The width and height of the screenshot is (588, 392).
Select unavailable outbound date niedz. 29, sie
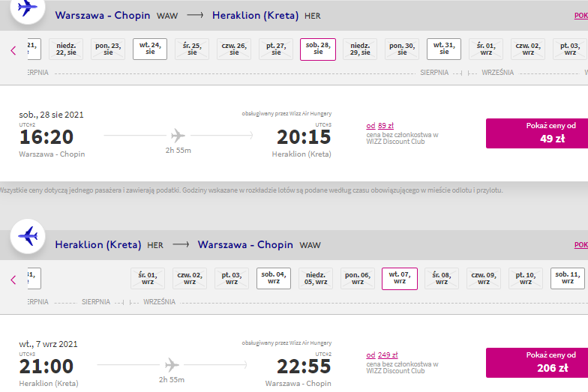pos(360,49)
